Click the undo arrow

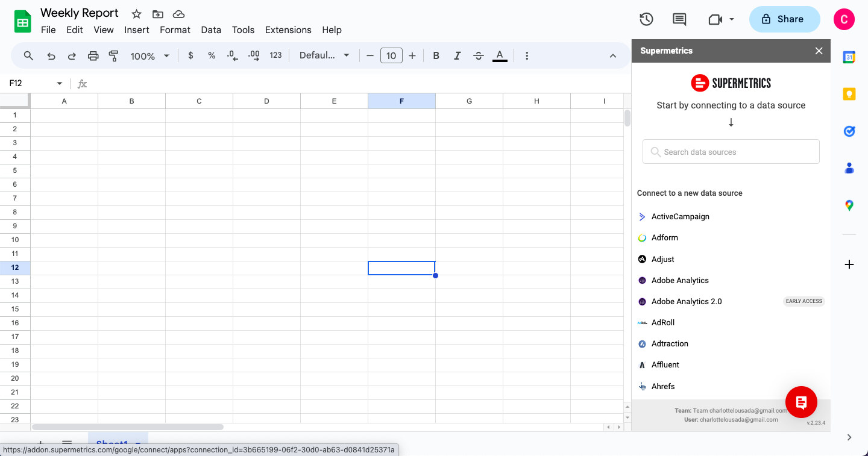pos(51,55)
